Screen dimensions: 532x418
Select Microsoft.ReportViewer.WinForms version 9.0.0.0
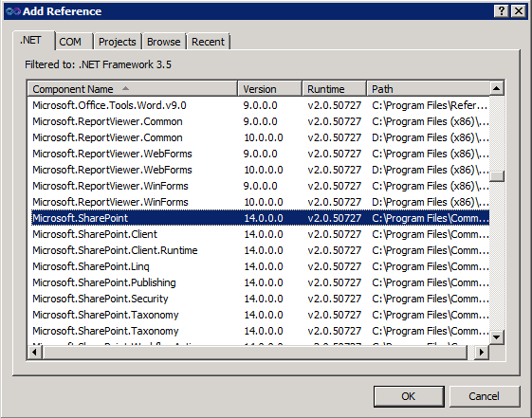coord(259,186)
